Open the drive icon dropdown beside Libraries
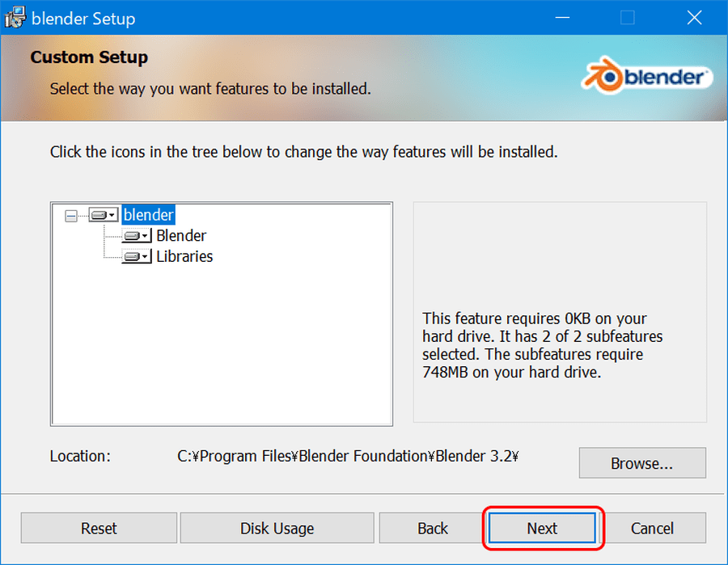The height and width of the screenshot is (565, 728). pos(136,257)
